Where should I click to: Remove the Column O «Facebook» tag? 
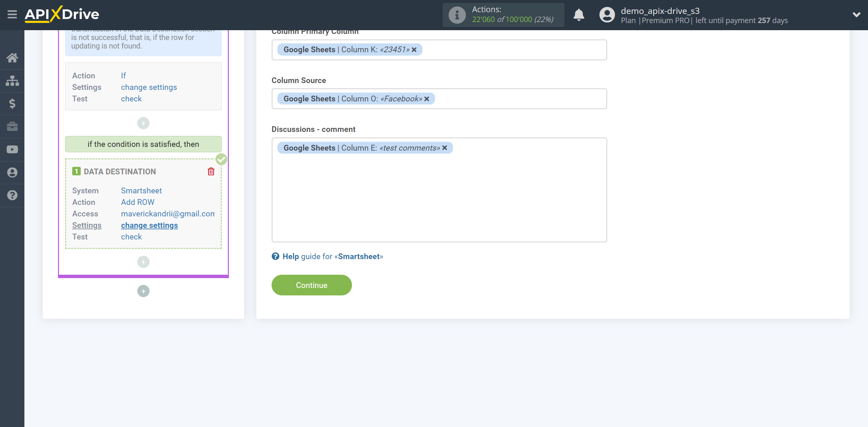click(x=427, y=99)
